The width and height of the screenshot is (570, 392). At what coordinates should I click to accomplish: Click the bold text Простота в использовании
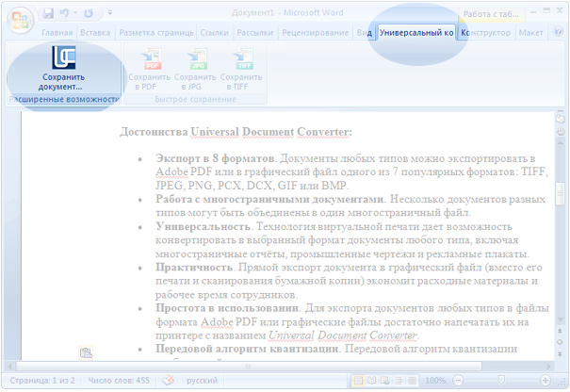click(x=227, y=308)
